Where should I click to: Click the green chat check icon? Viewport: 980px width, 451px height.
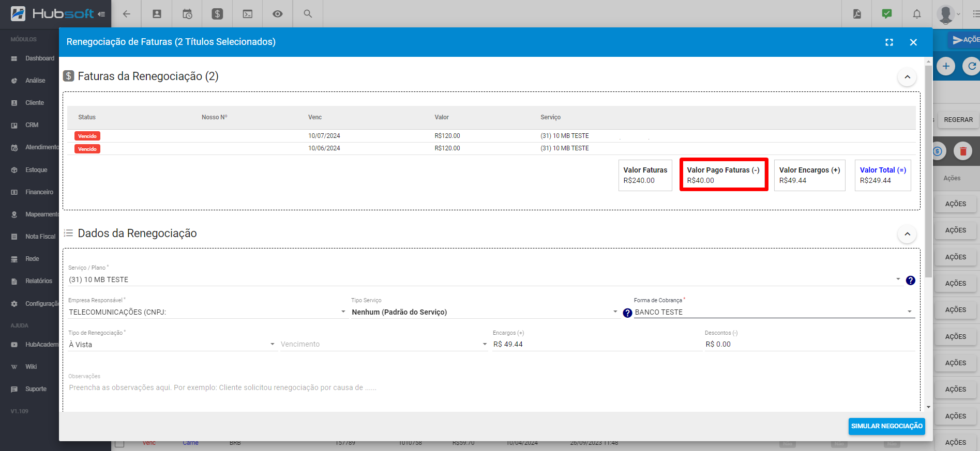pyautogui.click(x=887, y=14)
